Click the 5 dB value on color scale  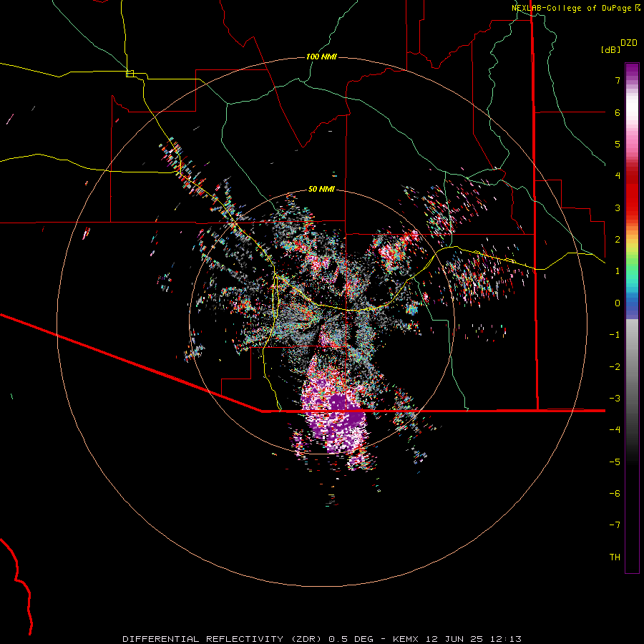coord(618,144)
